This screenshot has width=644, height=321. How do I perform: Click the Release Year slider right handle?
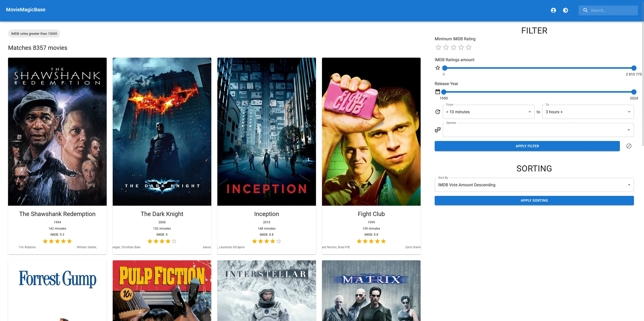tap(634, 92)
